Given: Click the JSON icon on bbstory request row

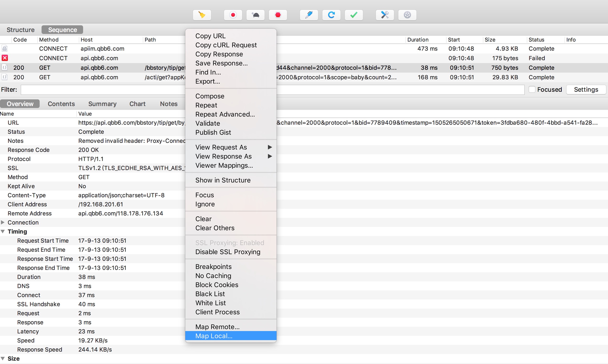Looking at the screenshot, I should point(5,67).
